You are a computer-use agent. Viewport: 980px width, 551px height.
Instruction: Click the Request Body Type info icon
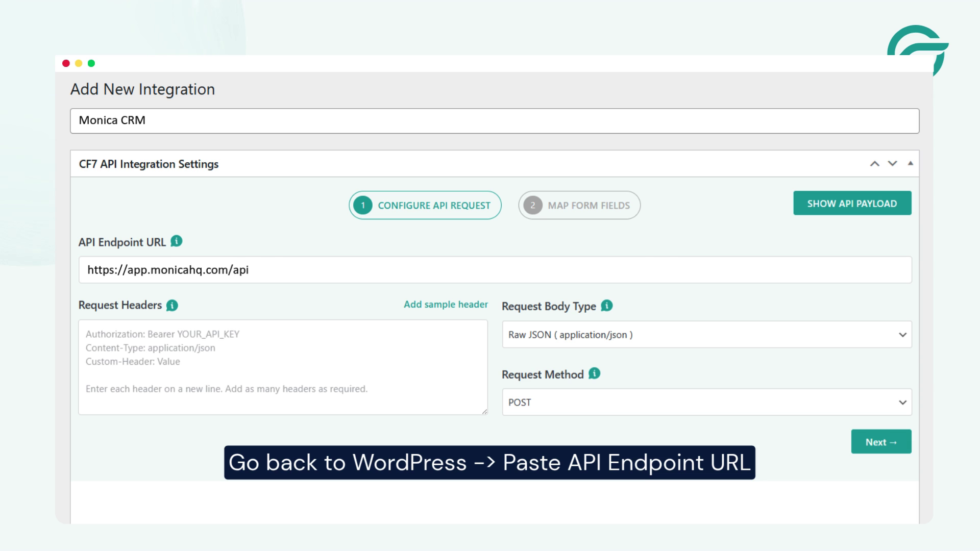(x=607, y=306)
